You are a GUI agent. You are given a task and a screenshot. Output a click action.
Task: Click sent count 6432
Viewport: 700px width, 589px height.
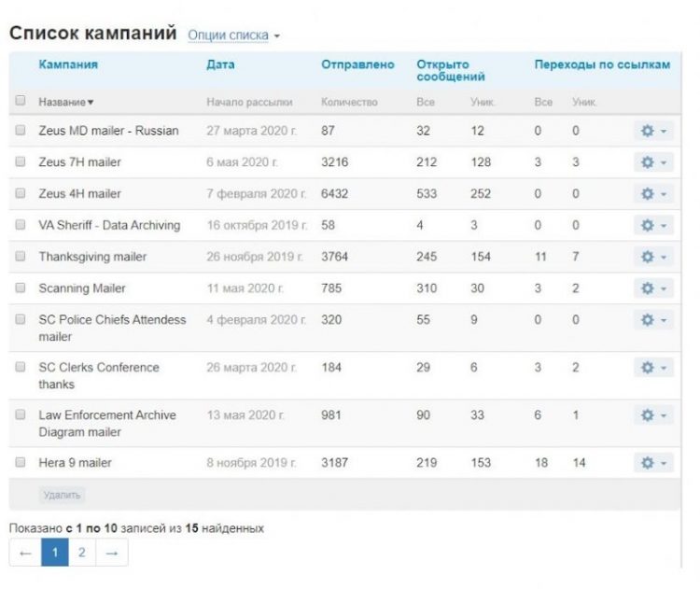click(334, 194)
